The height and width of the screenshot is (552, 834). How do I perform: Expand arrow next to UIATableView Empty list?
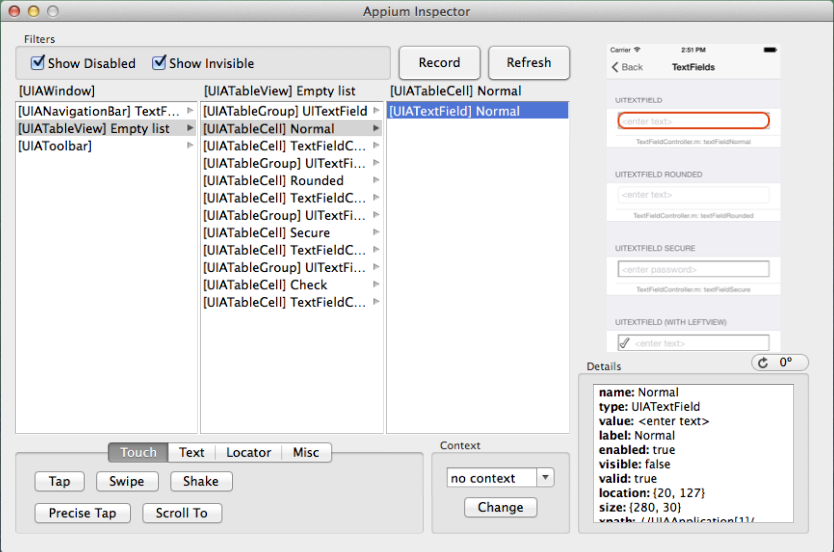190,128
